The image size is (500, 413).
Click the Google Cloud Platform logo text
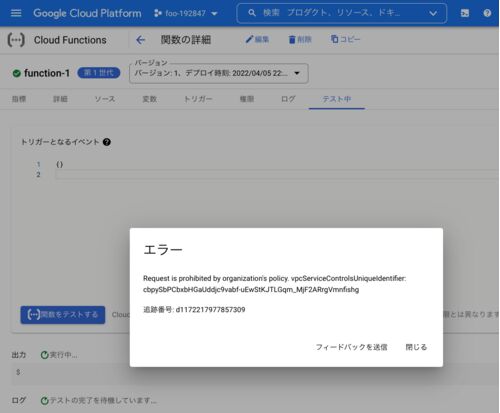pos(87,13)
